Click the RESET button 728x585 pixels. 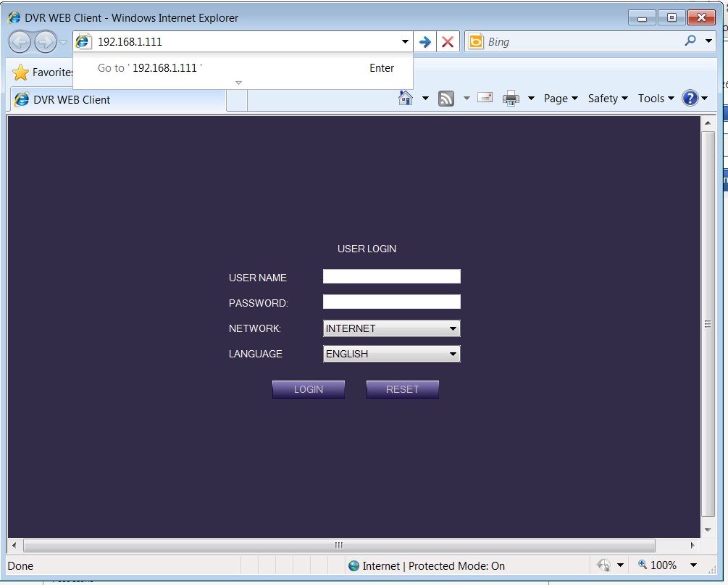coord(403,389)
